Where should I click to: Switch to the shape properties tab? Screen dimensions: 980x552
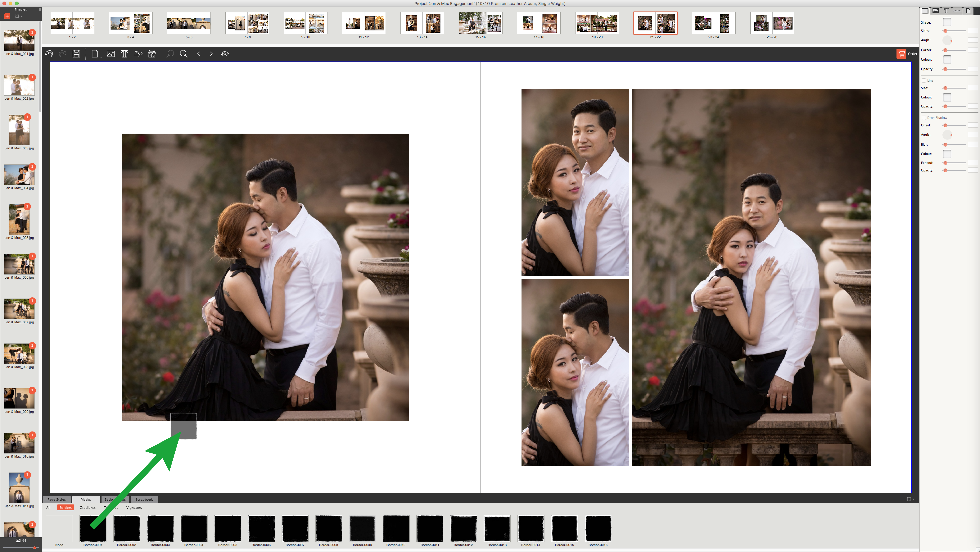pos(925,11)
